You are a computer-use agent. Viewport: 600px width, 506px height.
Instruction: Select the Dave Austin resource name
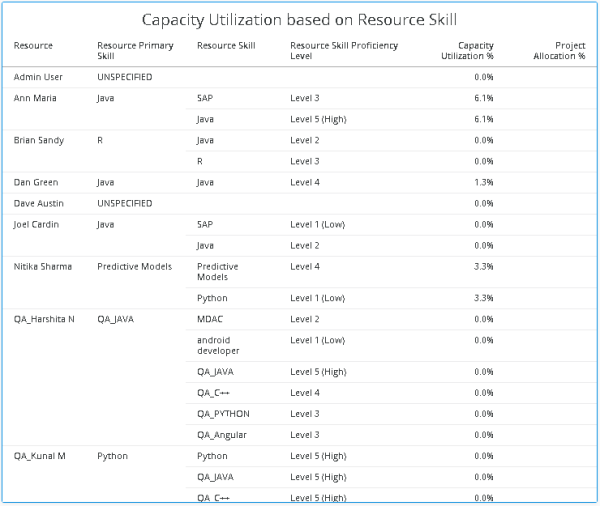[x=38, y=203]
